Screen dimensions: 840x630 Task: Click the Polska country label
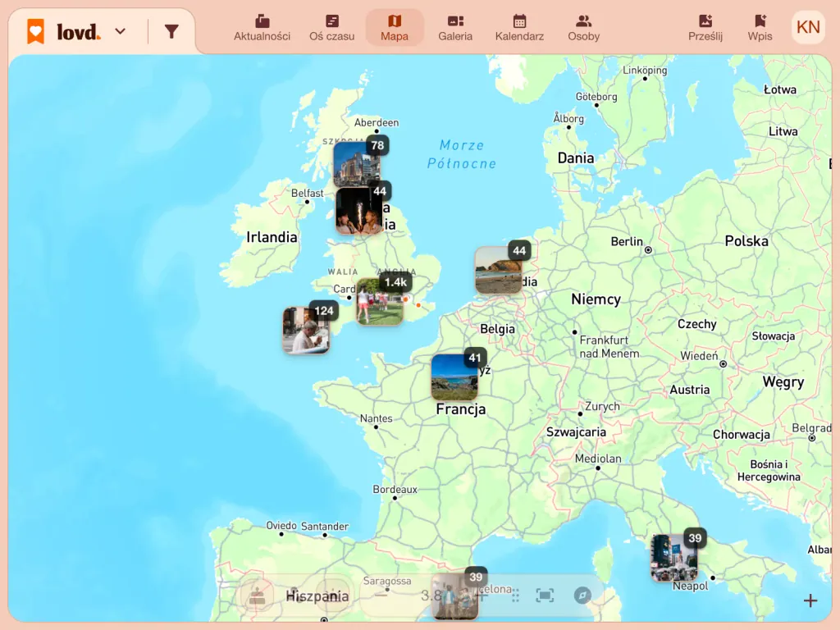coord(746,241)
